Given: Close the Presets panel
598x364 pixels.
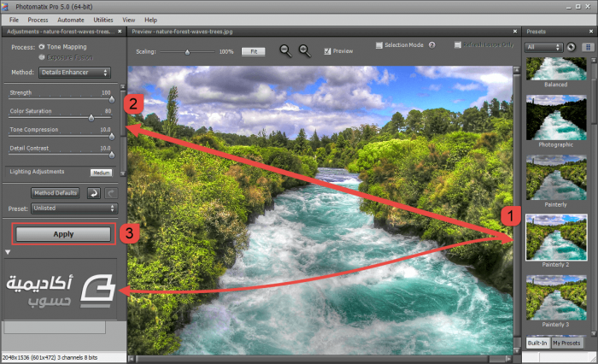Looking at the screenshot, I should pyautogui.click(x=591, y=32).
